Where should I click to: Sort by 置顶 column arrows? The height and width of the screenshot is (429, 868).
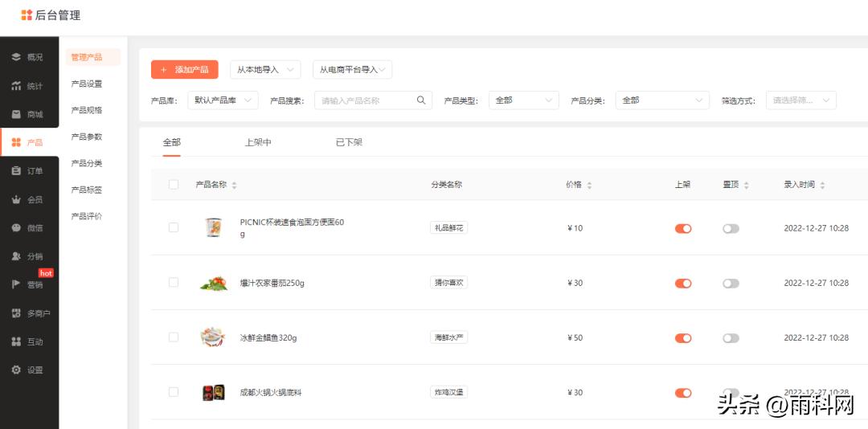(746, 186)
